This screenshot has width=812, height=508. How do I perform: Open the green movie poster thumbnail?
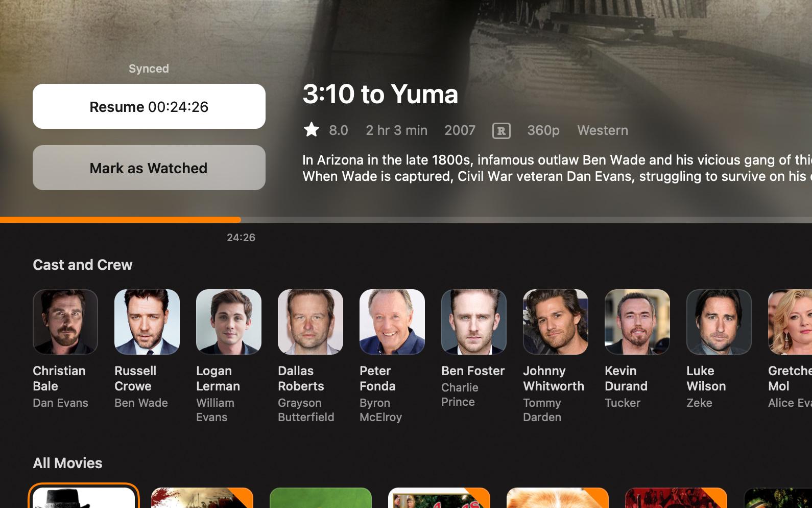pyautogui.click(x=321, y=497)
